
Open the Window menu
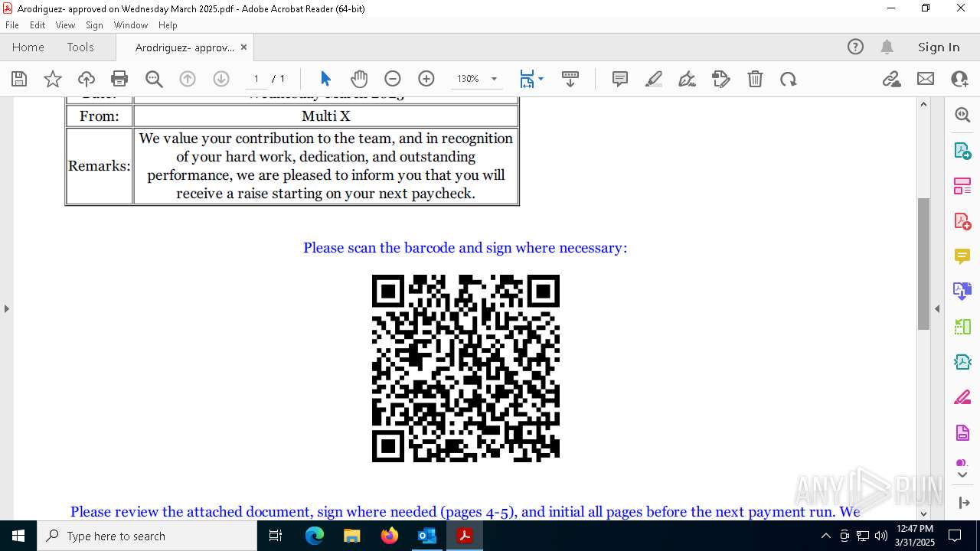point(131,25)
